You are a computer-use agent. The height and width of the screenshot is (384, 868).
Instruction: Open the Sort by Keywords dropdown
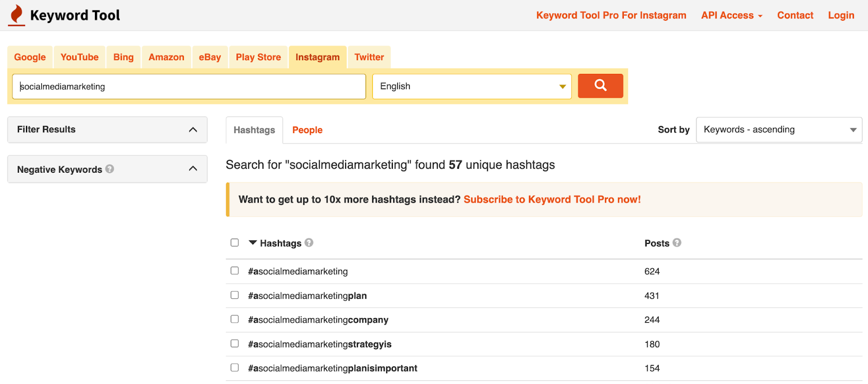point(778,130)
